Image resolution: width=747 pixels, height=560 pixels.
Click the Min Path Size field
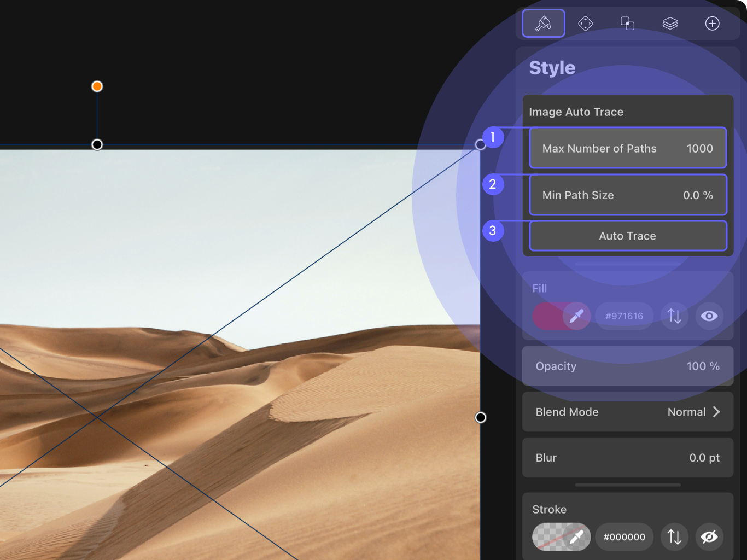[x=628, y=195]
